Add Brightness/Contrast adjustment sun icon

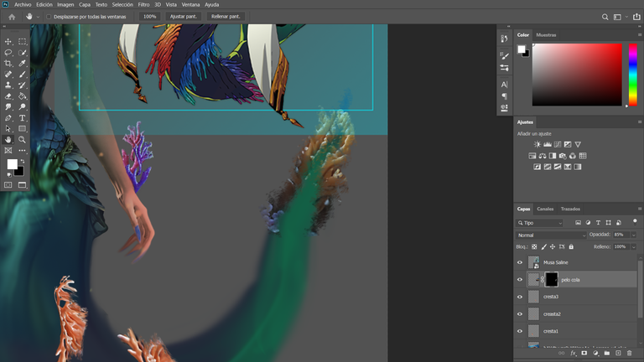point(538,144)
